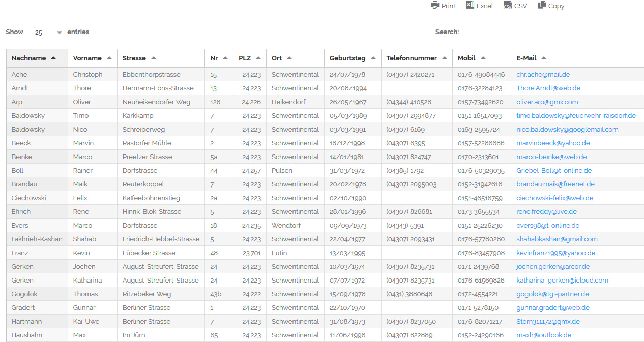Click the Excel export icon
This screenshot has width=644, height=342.
click(470, 5)
